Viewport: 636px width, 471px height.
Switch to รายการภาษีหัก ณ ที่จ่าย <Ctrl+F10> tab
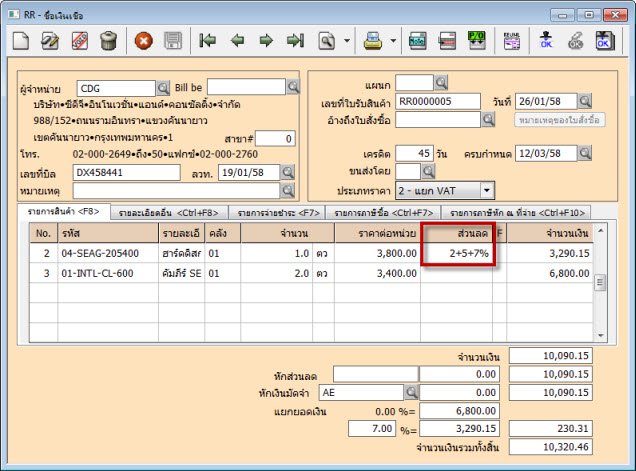pyautogui.click(x=517, y=213)
